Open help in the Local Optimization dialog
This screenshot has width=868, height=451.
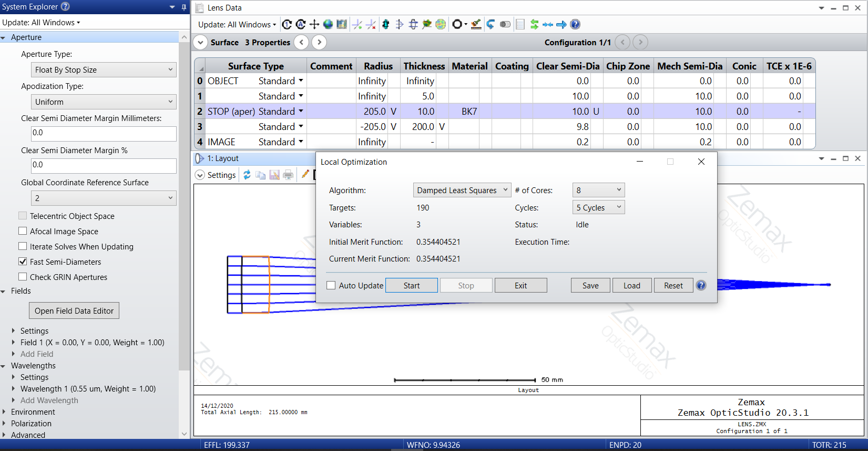701,285
